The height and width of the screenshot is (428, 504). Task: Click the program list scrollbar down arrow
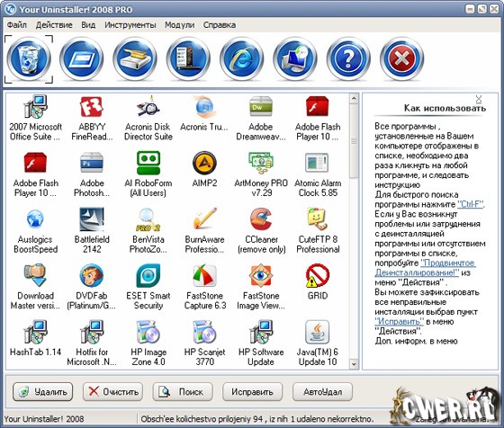pyautogui.click(x=354, y=364)
